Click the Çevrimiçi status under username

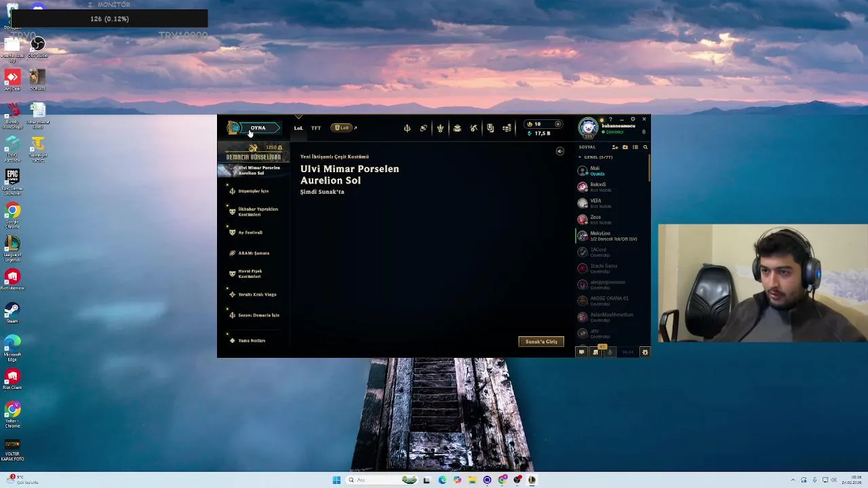pos(614,131)
